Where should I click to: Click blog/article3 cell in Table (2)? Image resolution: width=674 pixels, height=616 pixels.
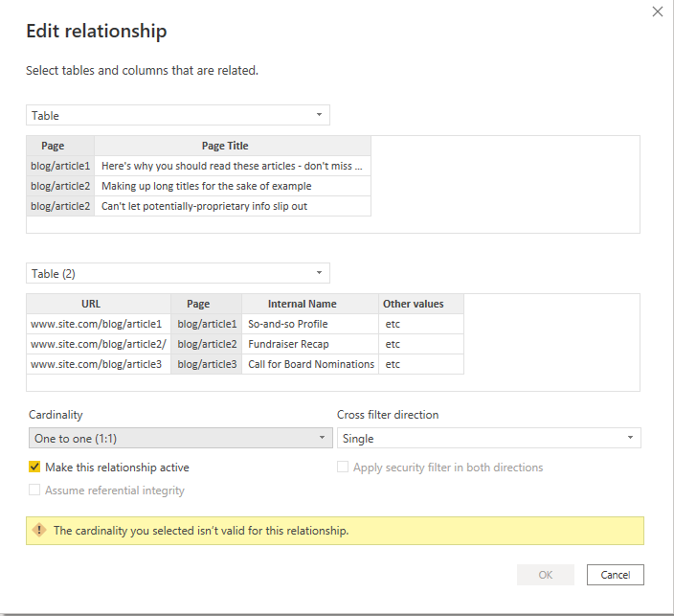click(x=207, y=364)
